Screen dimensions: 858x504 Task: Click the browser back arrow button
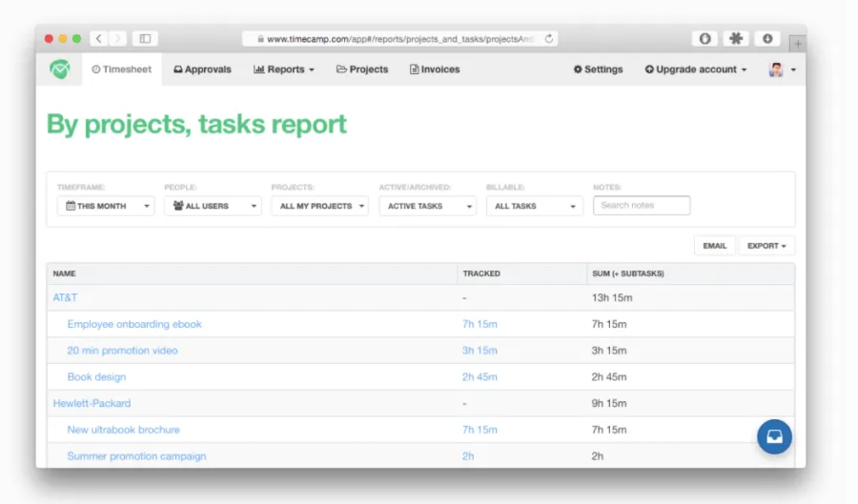(x=99, y=39)
